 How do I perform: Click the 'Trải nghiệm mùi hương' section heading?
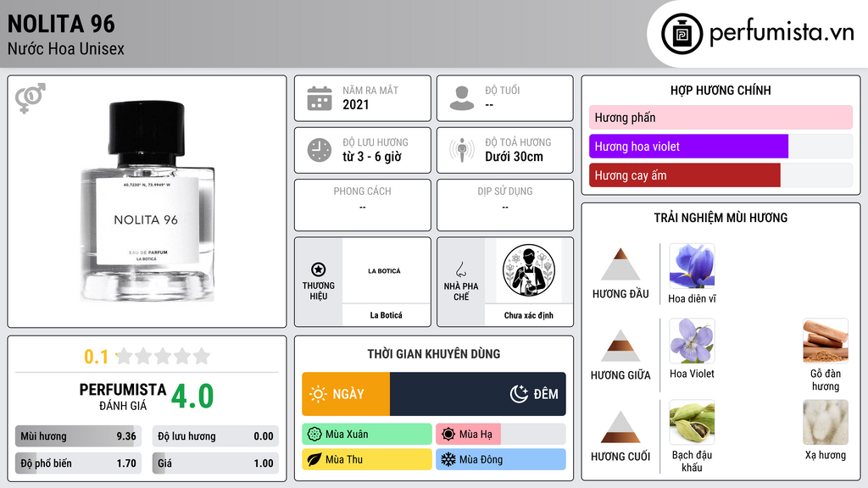721,218
